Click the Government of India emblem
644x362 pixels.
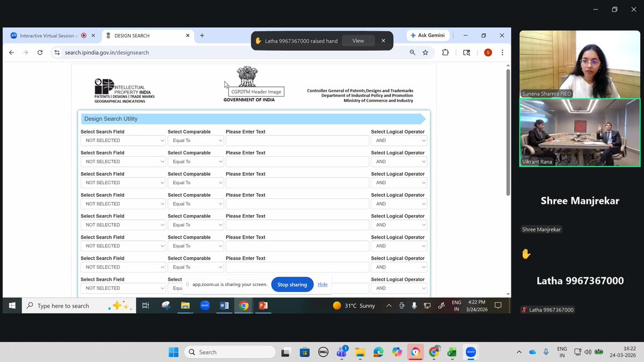[x=247, y=77]
